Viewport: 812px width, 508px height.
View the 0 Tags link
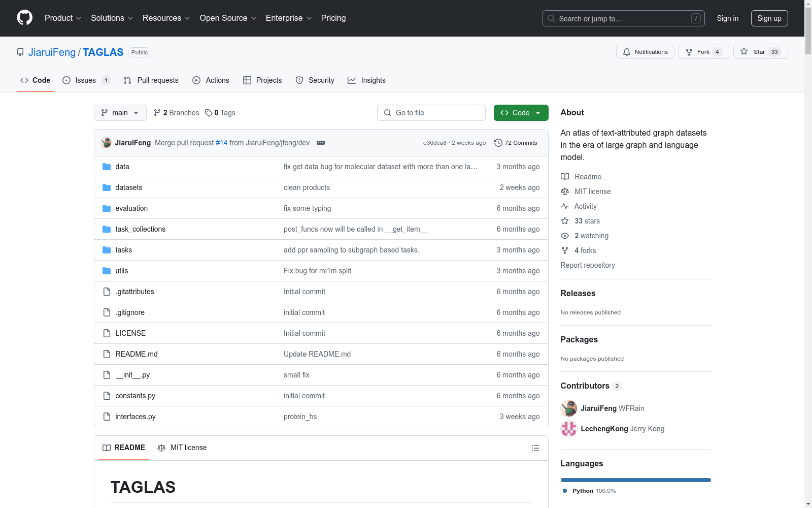click(220, 113)
